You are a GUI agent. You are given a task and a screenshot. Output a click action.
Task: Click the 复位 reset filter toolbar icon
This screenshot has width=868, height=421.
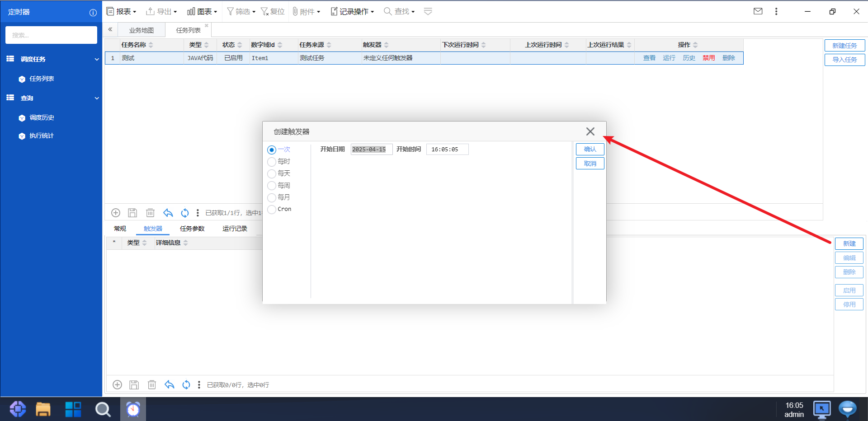pyautogui.click(x=273, y=11)
